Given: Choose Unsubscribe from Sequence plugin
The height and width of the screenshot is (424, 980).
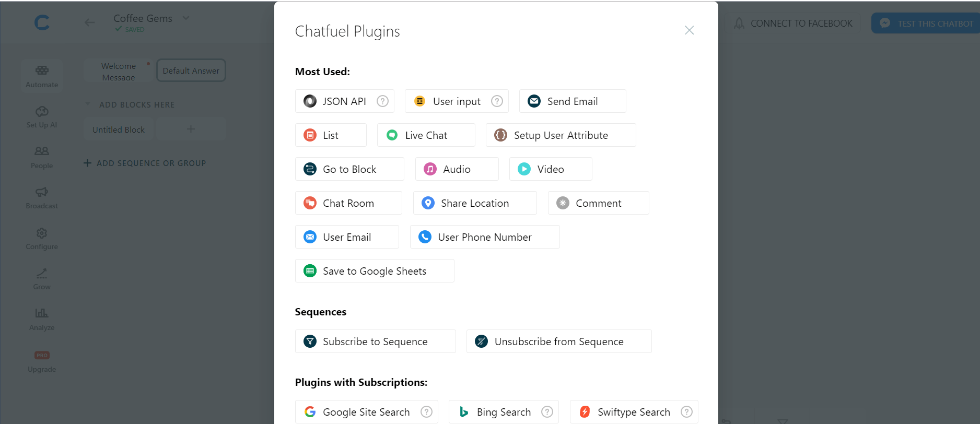Looking at the screenshot, I should coord(559,341).
